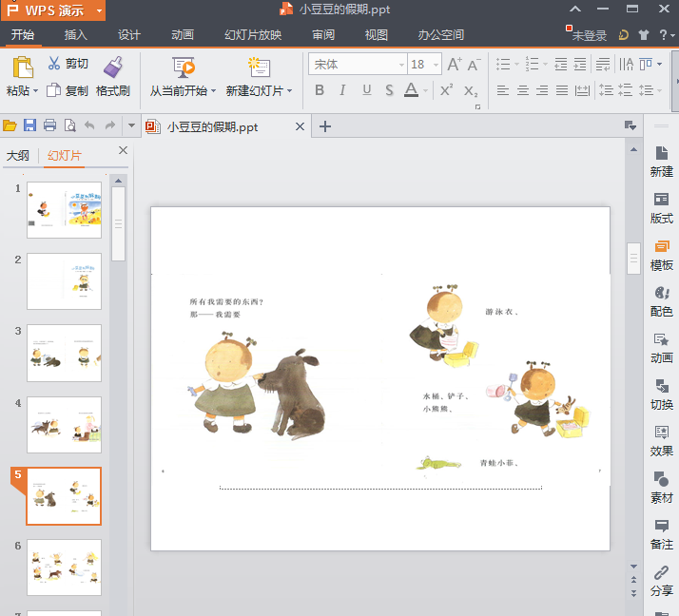Toggle bold formatting

(x=320, y=90)
